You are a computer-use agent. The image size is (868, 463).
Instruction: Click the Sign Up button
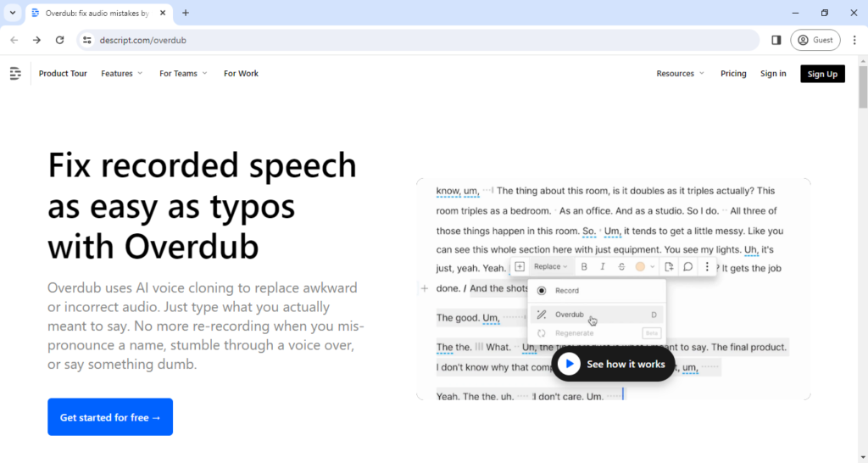pos(822,74)
